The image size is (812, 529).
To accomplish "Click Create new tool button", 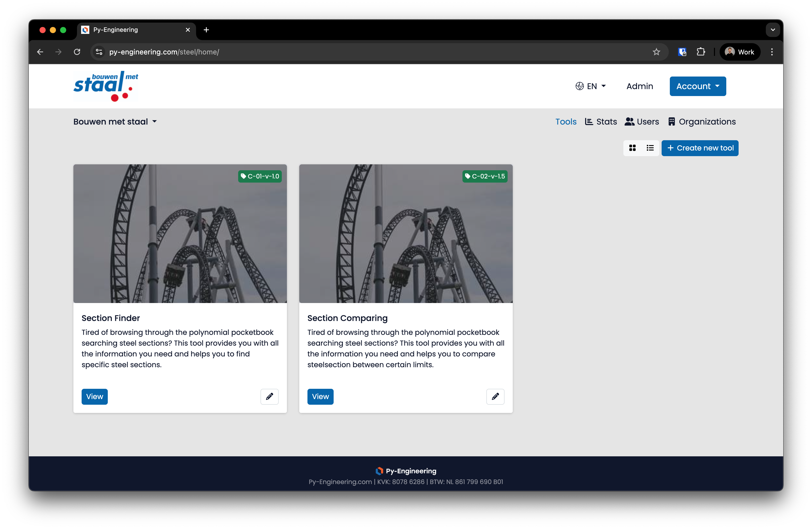I will 700,148.
